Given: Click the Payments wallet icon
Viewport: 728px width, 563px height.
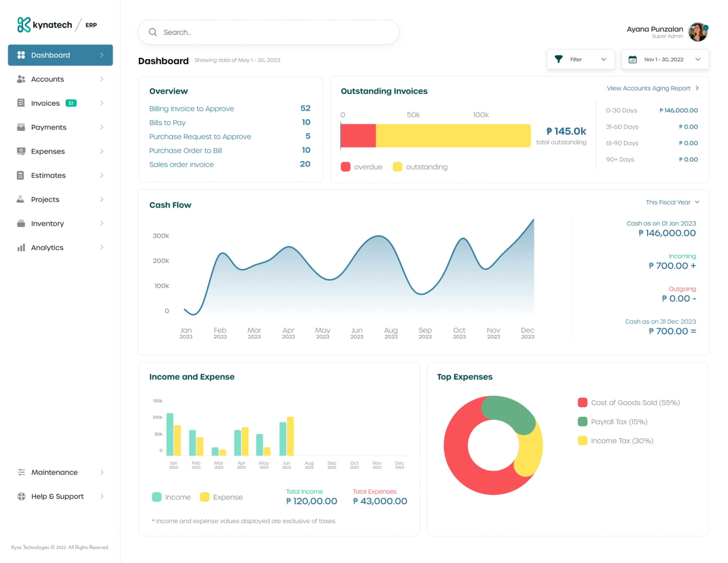Looking at the screenshot, I should tap(21, 127).
